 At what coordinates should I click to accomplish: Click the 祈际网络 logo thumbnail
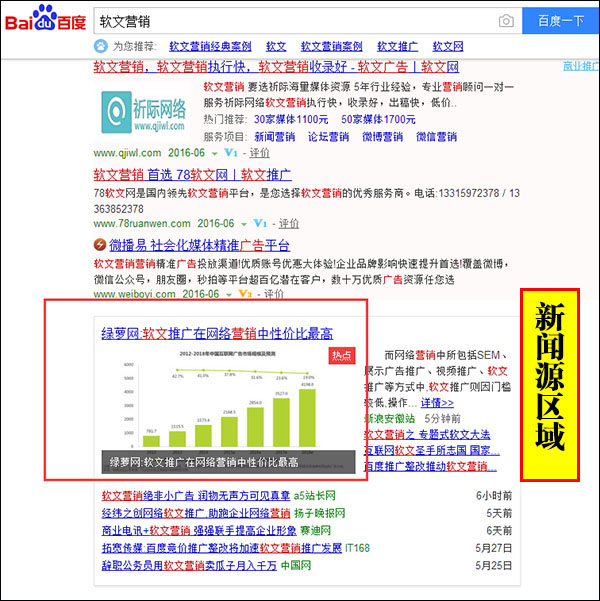pyautogui.click(x=143, y=112)
